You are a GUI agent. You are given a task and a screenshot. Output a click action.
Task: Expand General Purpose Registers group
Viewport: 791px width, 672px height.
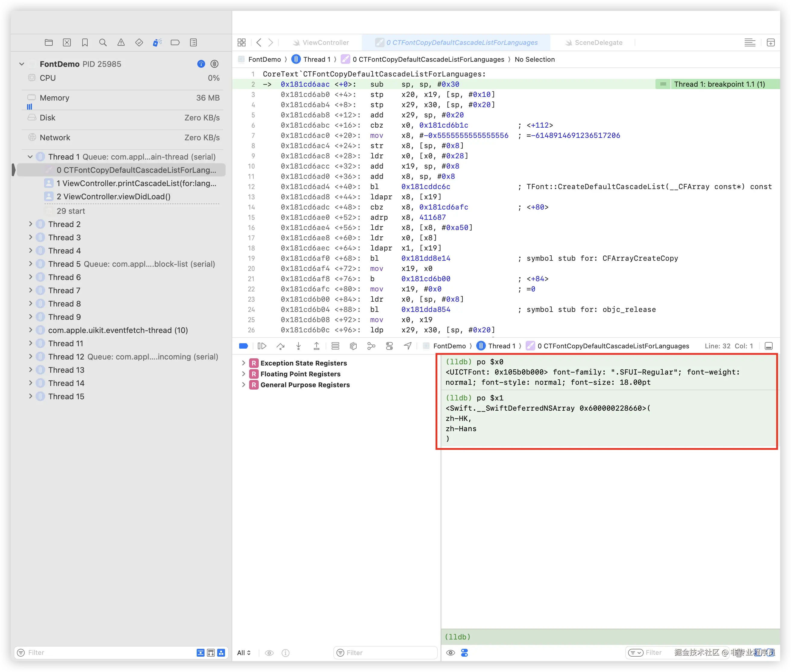243,385
